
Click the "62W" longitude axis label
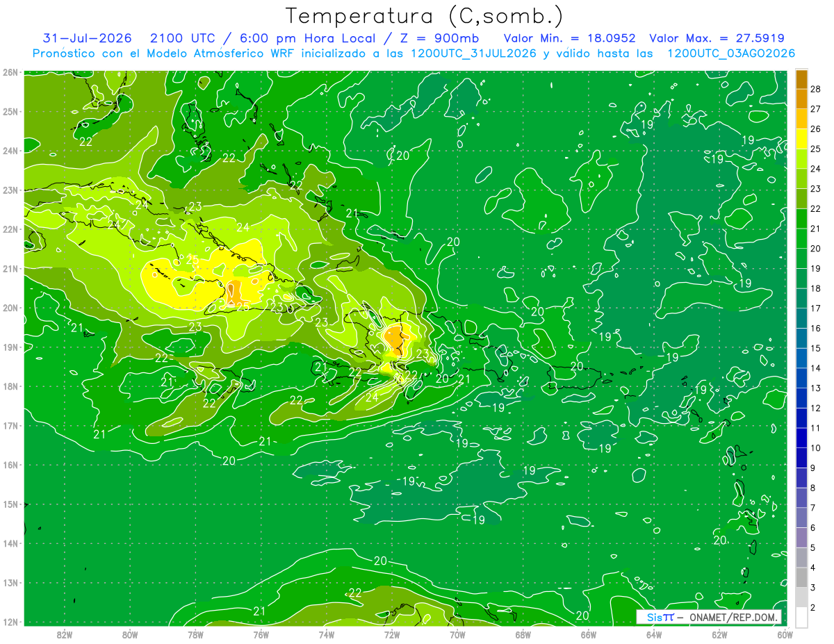pyautogui.click(x=719, y=634)
